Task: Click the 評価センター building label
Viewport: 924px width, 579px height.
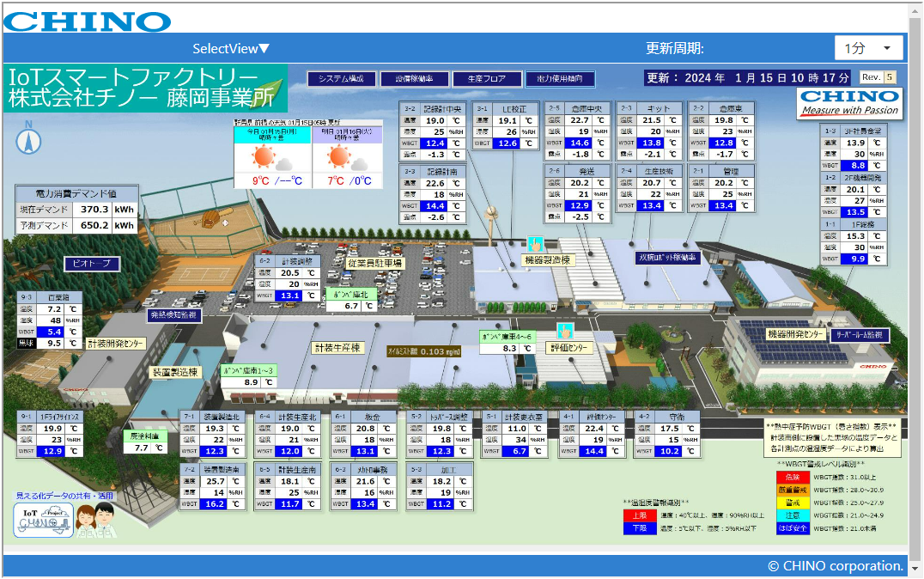Action: coord(569,348)
